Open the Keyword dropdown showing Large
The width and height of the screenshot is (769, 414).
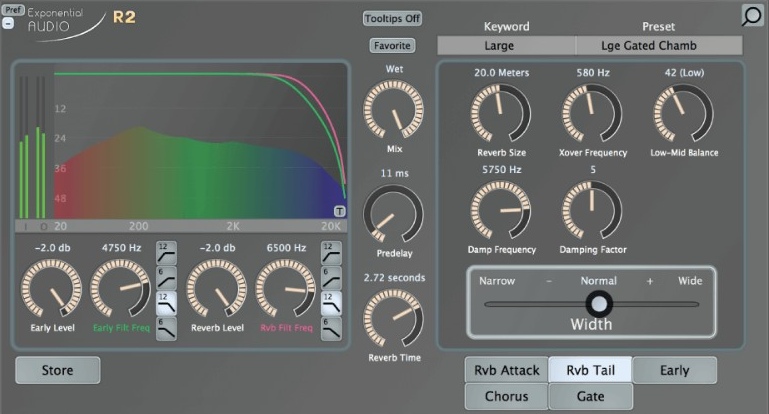[x=506, y=46]
